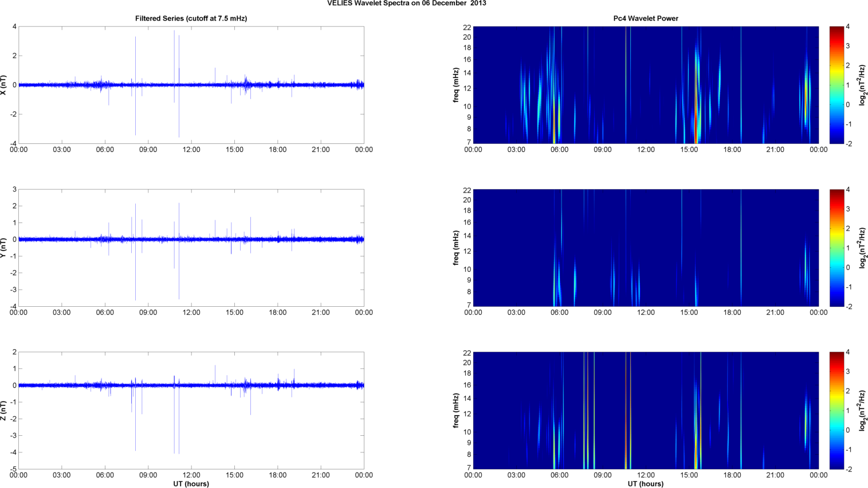Select the Y (nT) axis label

click(x=4, y=248)
